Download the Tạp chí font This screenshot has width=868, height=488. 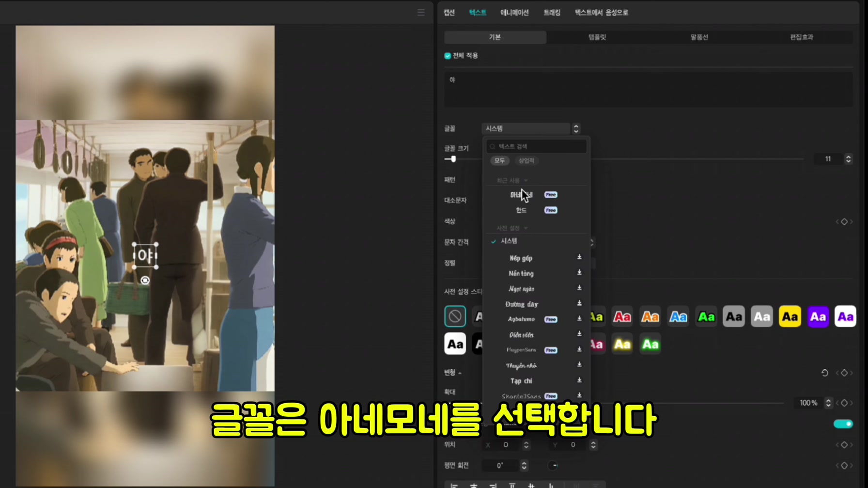[579, 380]
